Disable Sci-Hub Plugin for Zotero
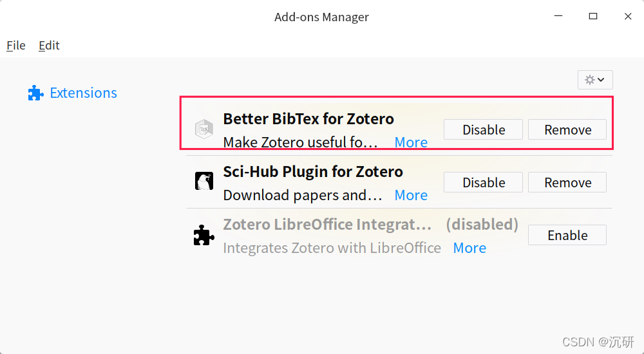 (484, 182)
